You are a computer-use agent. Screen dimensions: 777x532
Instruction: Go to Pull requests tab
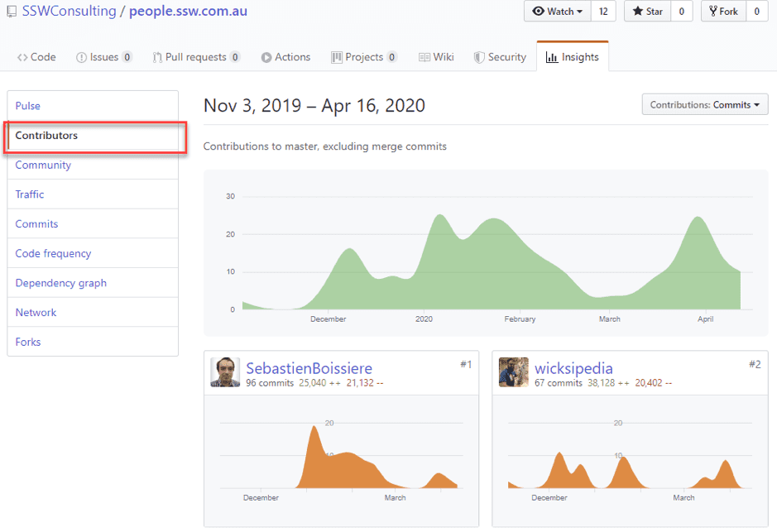coord(196,57)
